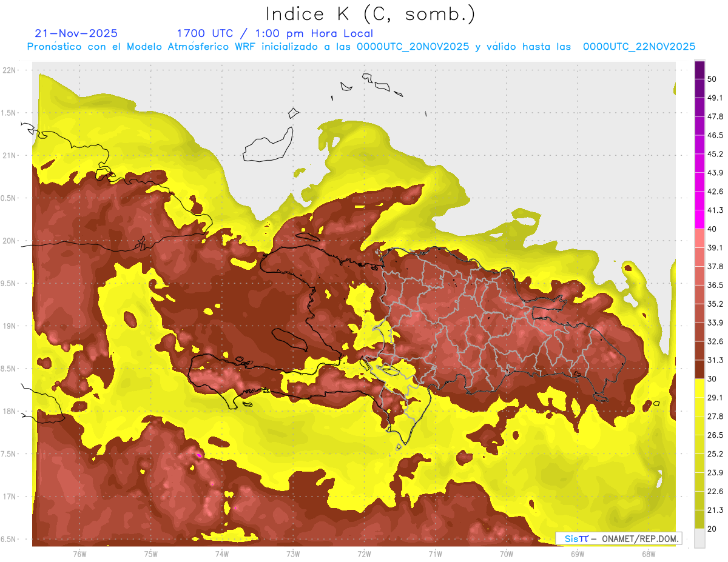Click the '18N' latitude label
Screen dimensions: 728x562
[9, 412]
